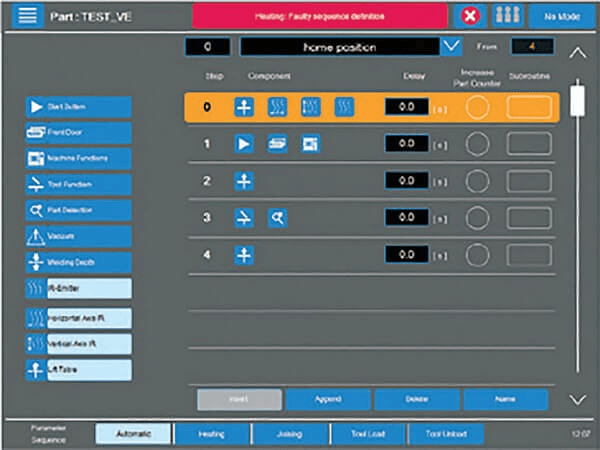Select the Start Button component in sidebar
600x450 pixels.
tap(79, 107)
